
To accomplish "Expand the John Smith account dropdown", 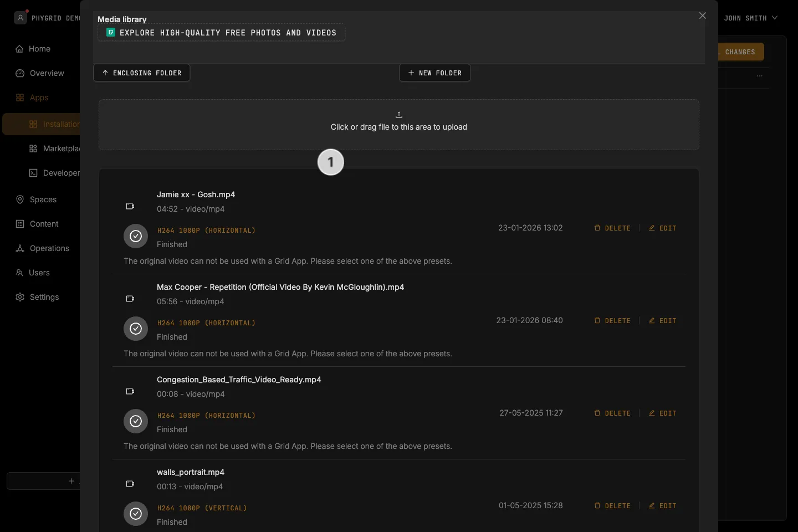I will tap(750, 18).
